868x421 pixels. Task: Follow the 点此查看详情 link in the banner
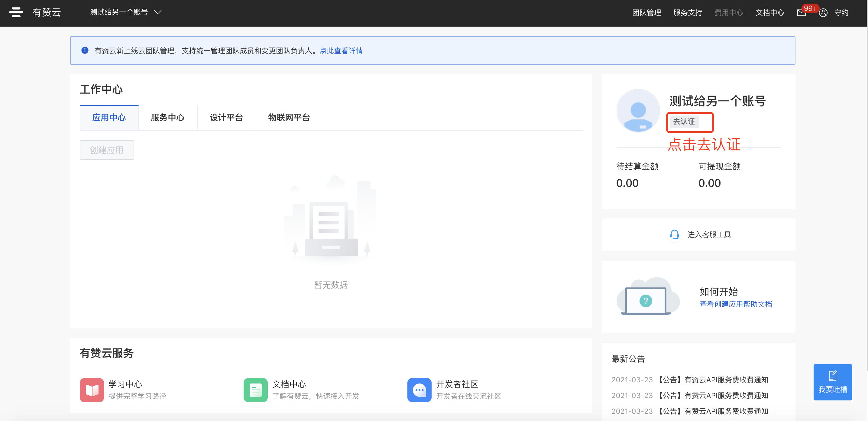coord(341,51)
